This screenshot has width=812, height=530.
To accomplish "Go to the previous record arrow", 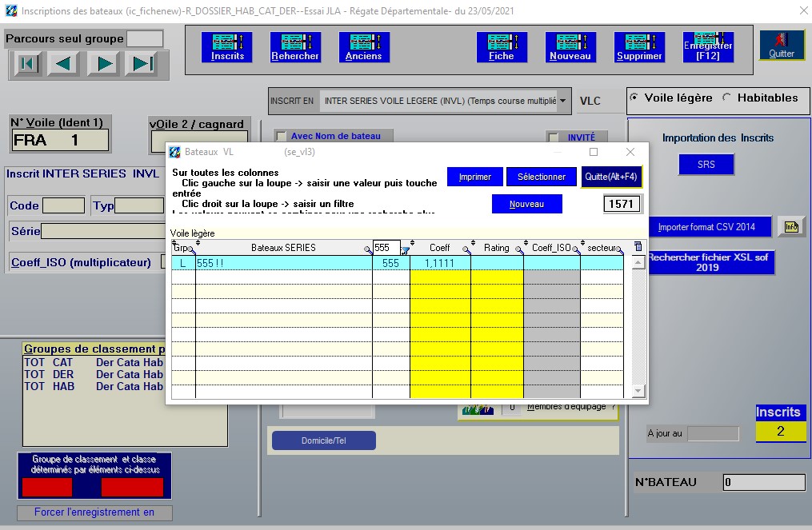I will coord(63,64).
